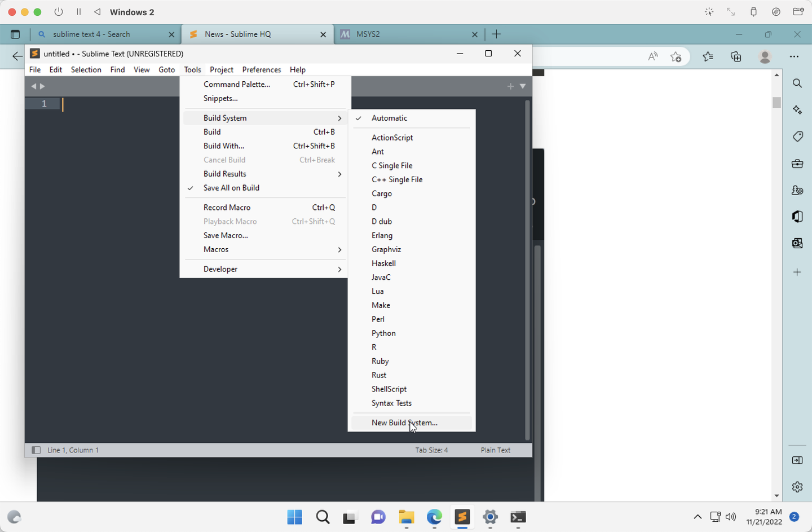Open Sublime tab list dropdown triangle
812x532 pixels.
pyautogui.click(x=523, y=86)
